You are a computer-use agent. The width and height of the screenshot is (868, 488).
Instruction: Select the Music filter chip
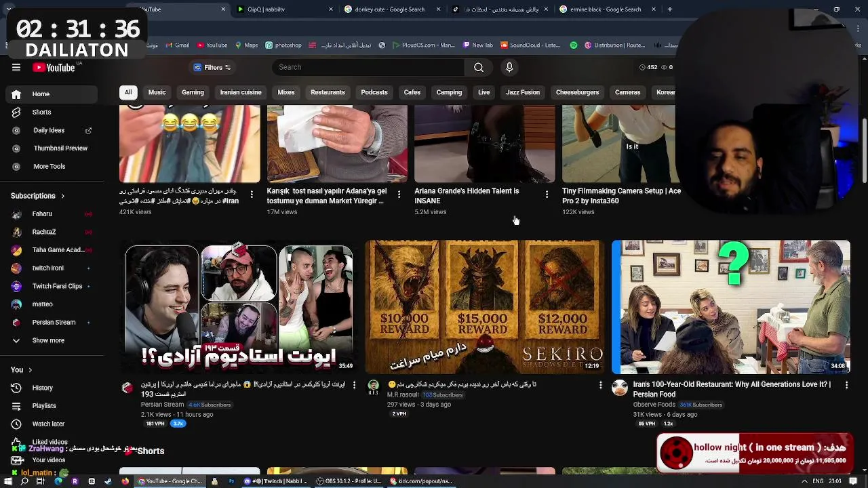point(157,92)
